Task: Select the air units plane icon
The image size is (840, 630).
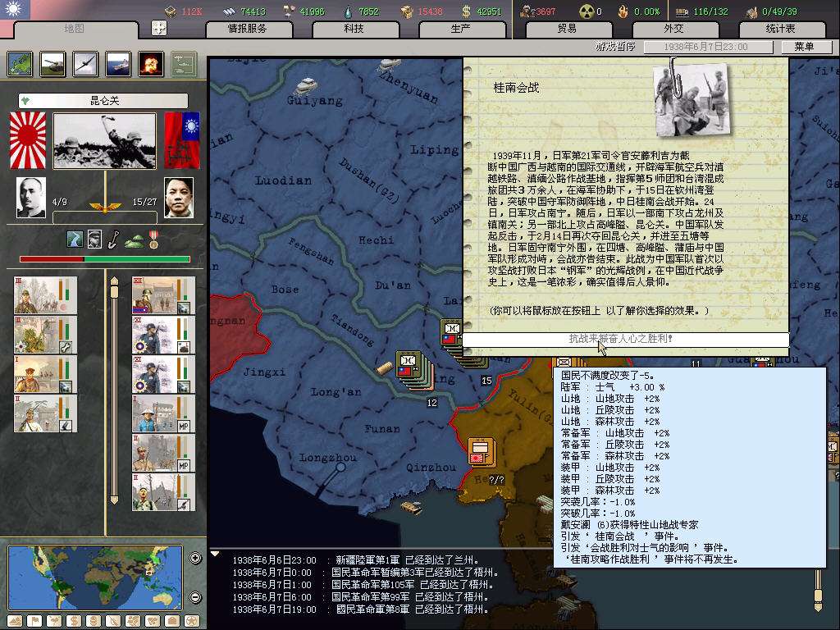Action: coord(85,64)
